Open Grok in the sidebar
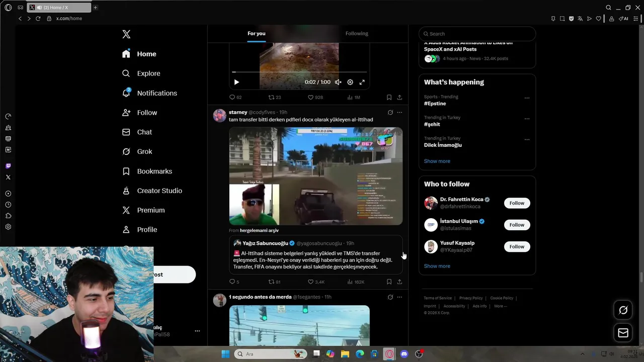The width and height of the screenshot is (644, 362). click(137, 151)
